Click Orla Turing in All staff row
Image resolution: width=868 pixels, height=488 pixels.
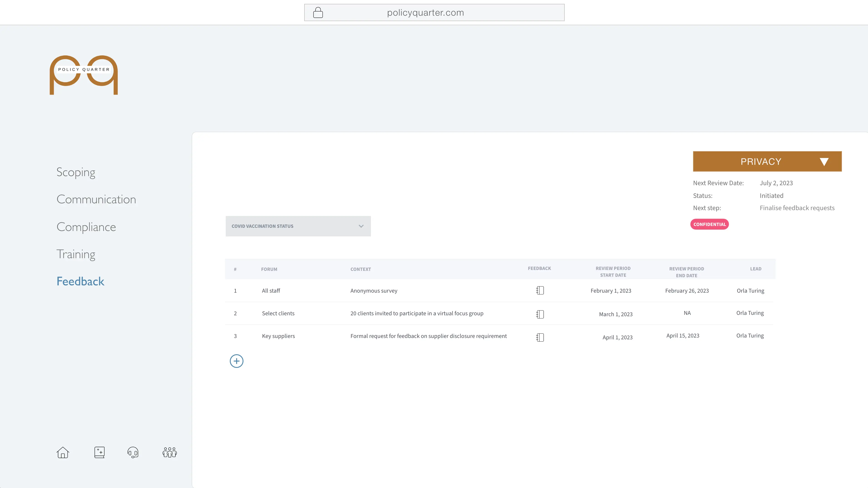click(x=750, y=291)
